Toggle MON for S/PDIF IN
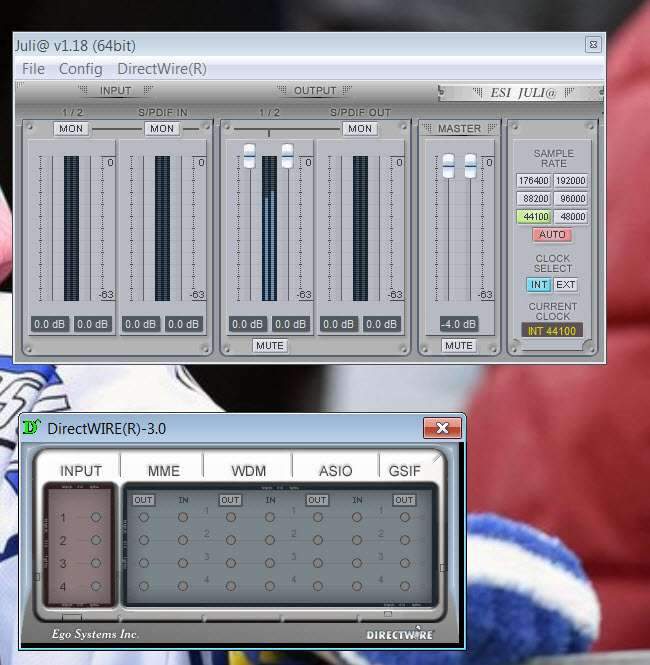Image resolution: width=650 pixels, height=665 pixels. [162, 129]
